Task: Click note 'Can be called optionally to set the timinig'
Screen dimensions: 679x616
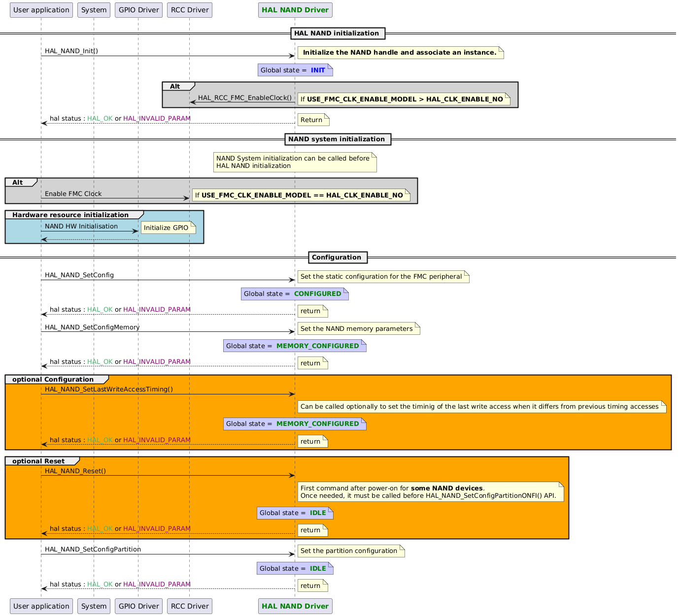Action: click(482, 406)
